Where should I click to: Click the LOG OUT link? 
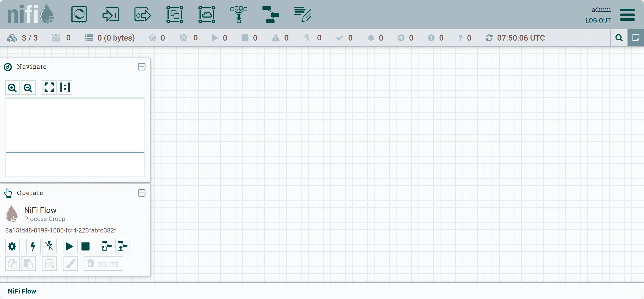598,20
